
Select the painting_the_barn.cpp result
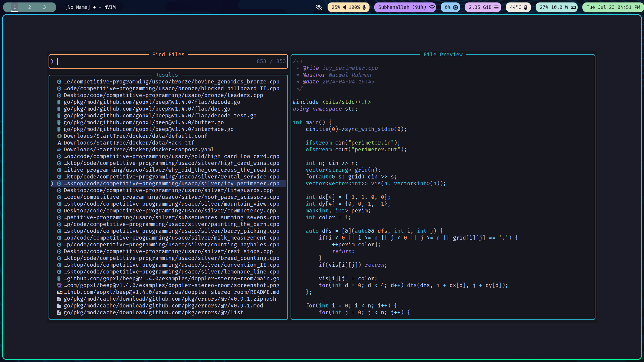tap(168, 224)
